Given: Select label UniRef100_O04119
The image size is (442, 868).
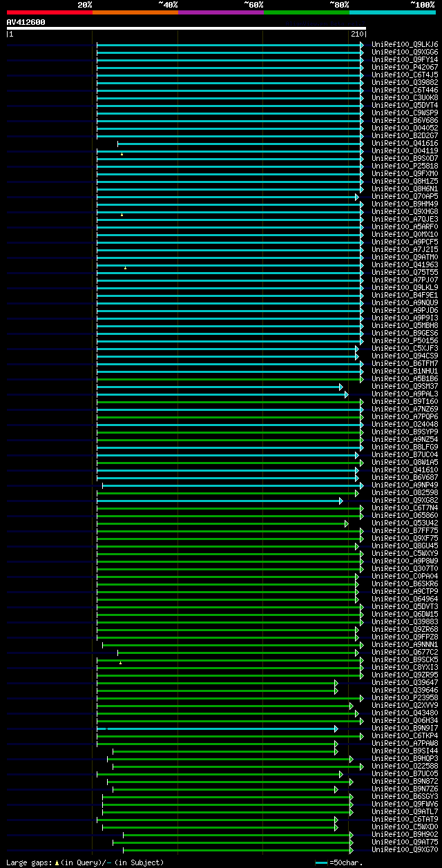Looking at the screenshot, I should (x=405, y=151).
